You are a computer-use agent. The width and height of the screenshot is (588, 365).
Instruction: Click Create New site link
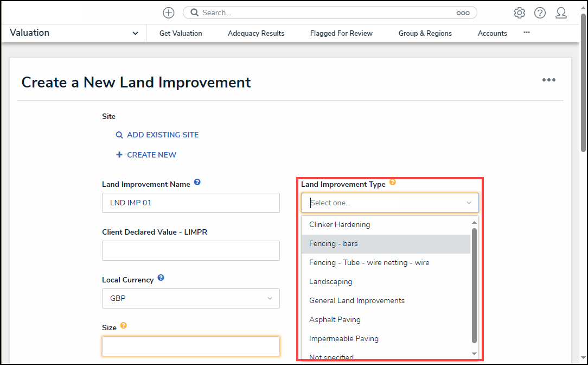(146, 155)
